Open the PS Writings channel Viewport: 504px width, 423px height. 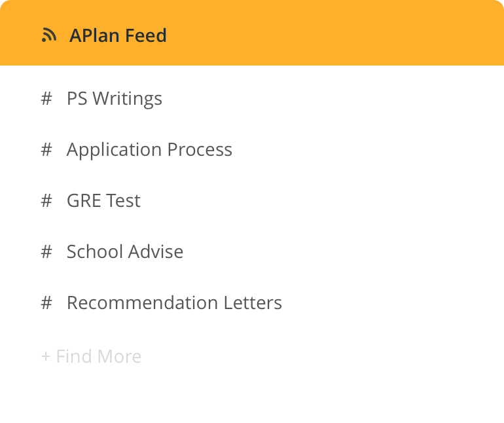[x=114, y=99]
